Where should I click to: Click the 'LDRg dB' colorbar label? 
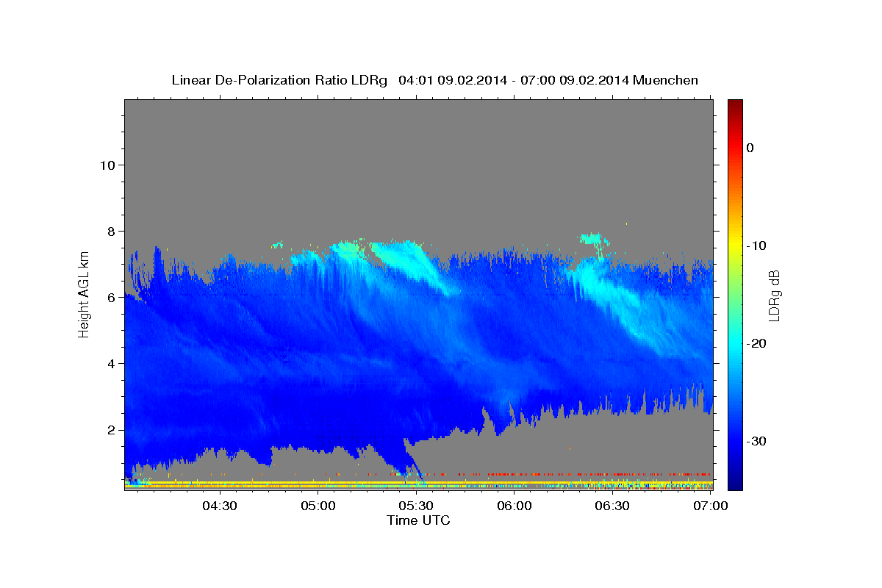tap(774, 296)
